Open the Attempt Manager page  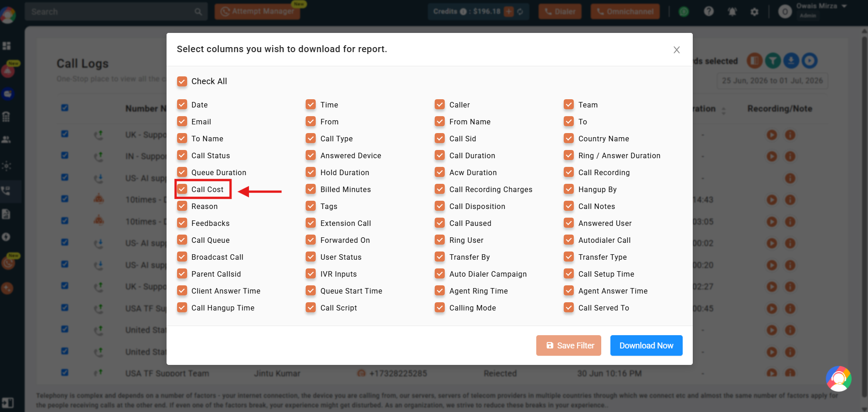click(x=257, y=11)
